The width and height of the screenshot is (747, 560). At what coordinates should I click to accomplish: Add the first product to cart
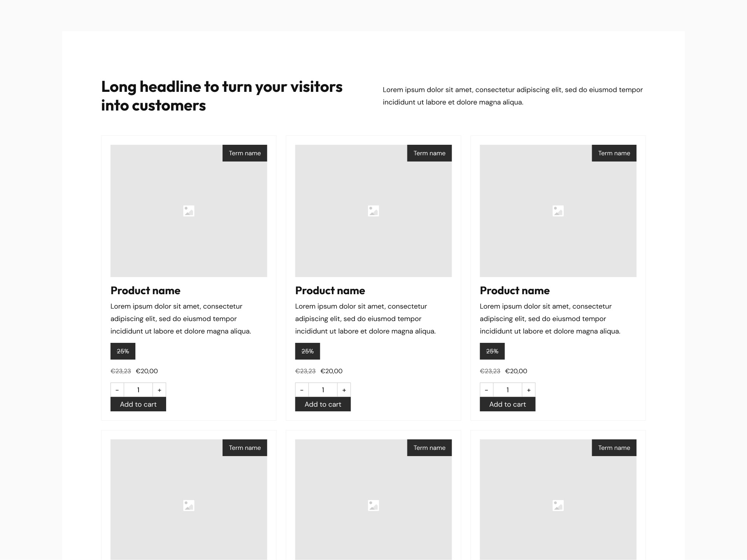pos(138,404)
